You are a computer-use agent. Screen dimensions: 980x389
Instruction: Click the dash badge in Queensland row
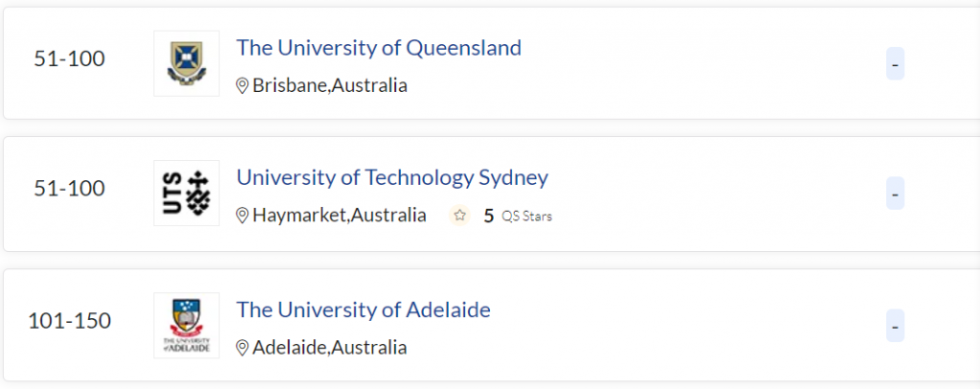(x=895, y=64)
